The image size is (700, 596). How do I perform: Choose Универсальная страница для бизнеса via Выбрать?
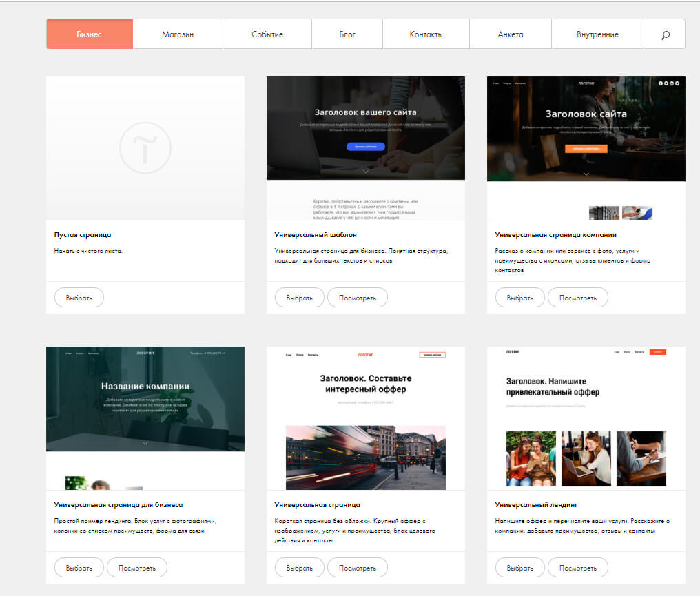[x=79, y=568]
